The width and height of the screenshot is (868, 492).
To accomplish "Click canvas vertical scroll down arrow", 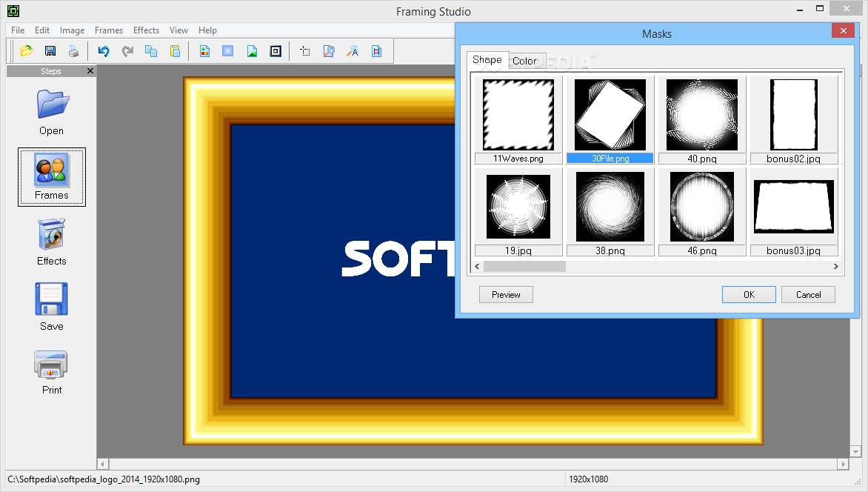I will point(855,451).
